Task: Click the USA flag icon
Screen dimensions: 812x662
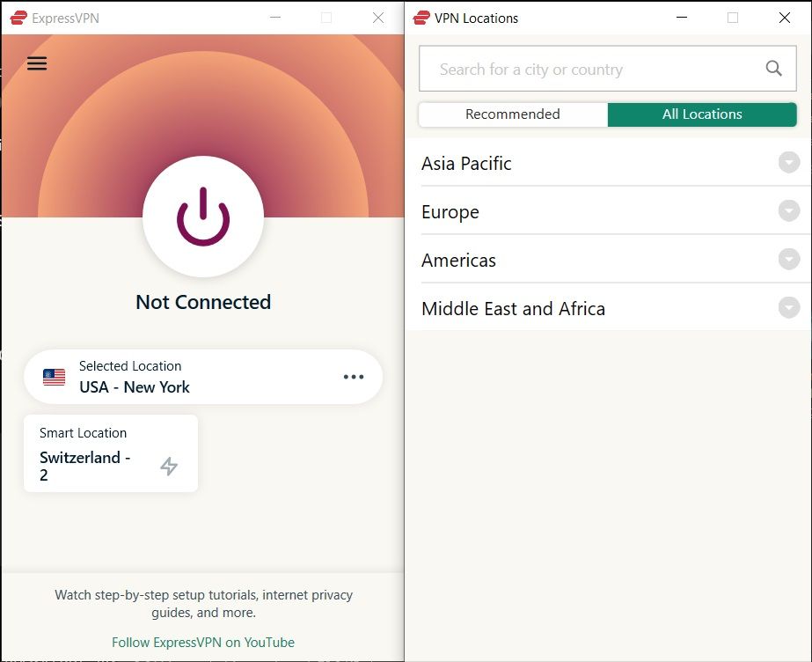Action: [54, 377]
